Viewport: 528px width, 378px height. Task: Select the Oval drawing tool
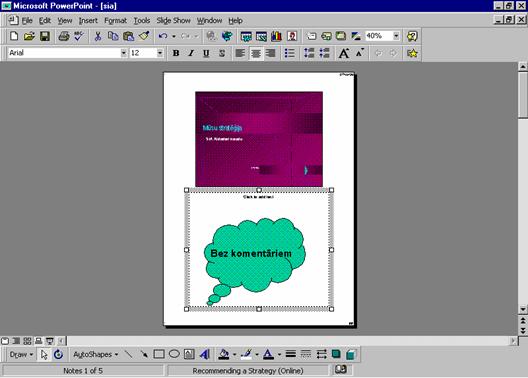click(174, 354)
